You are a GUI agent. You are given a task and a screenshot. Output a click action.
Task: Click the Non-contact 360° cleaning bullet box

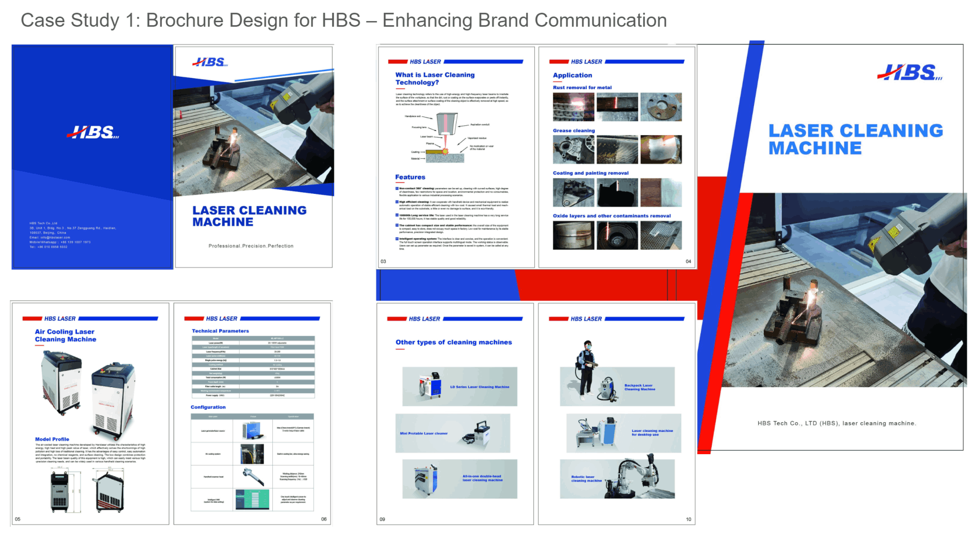pos(397,189)
